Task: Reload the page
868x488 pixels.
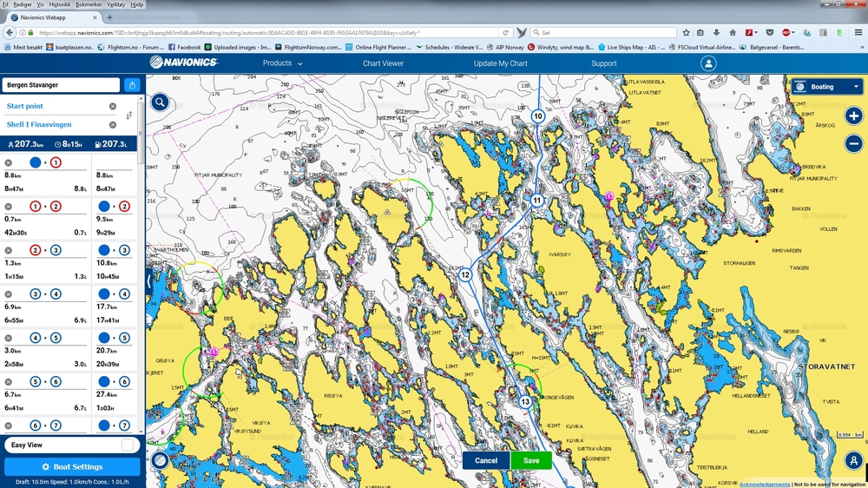Action: (505, 33)
